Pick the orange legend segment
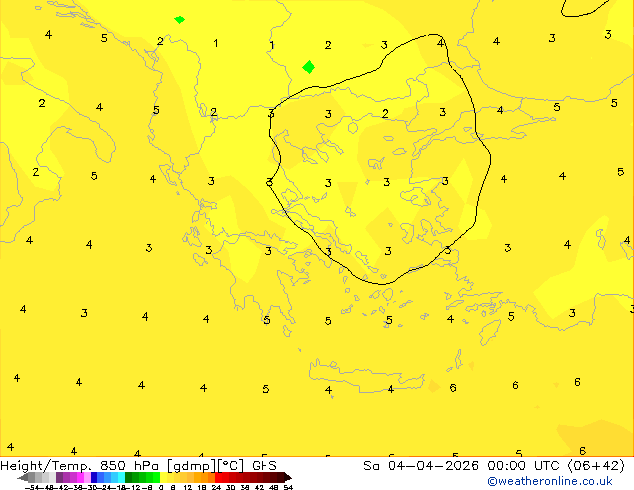Screen dimensions: 634x490 click(200, 478)
